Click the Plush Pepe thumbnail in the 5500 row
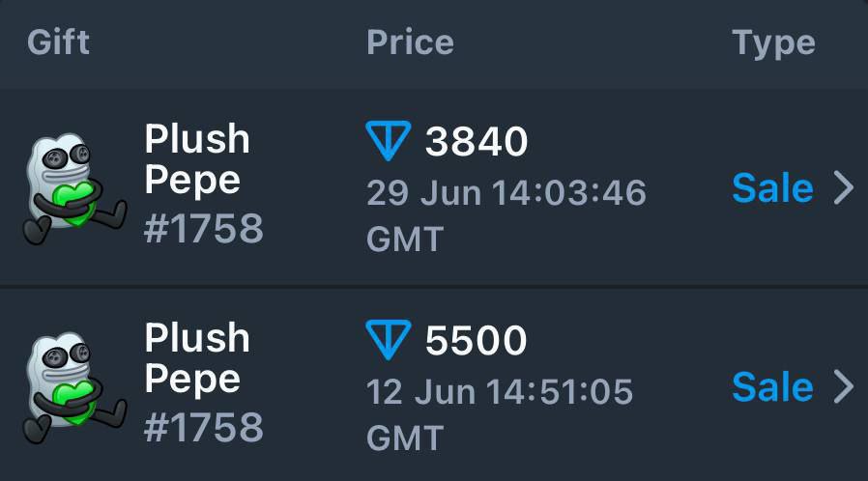868x481 pixels. [x=74, y=387]
